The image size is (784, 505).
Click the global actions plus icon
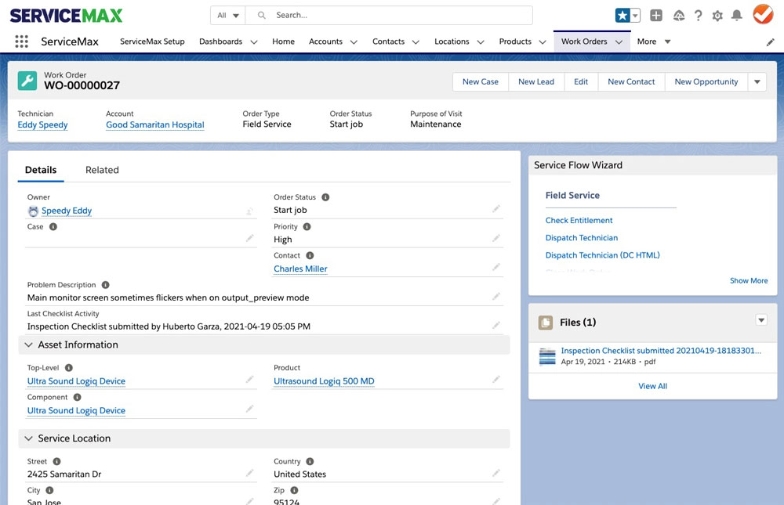pos(656,16)
